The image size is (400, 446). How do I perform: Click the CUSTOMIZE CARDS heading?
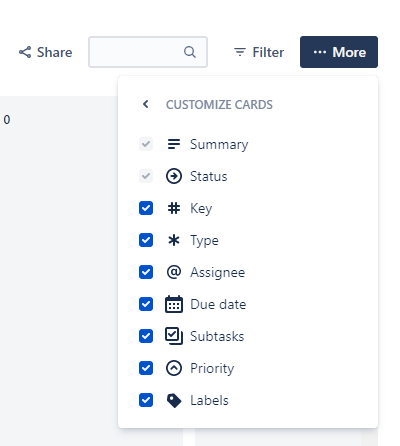[219, 105]
